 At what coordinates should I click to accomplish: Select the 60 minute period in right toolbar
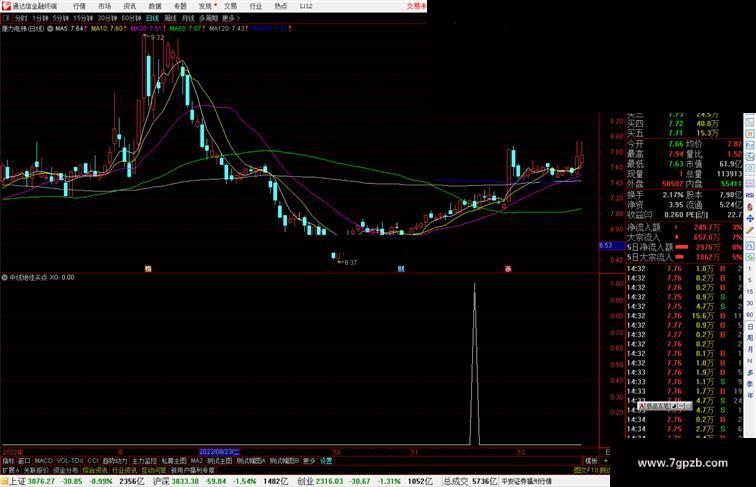(750, 315)
